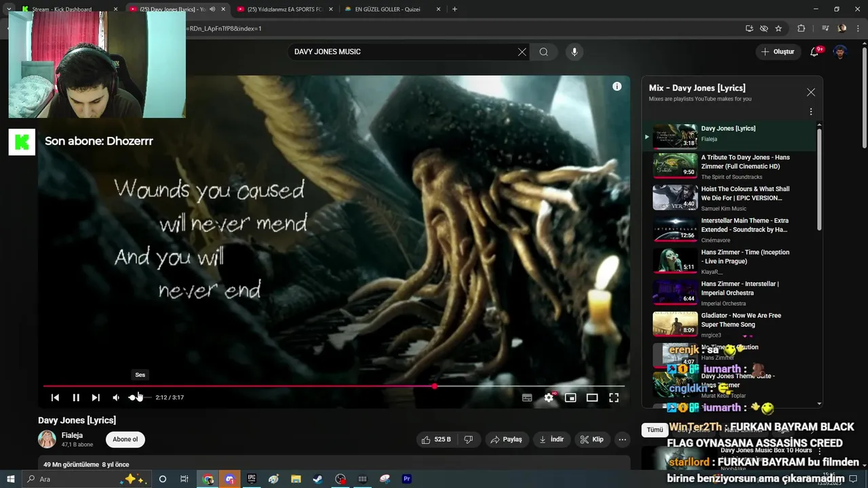Skip to next video in player
Image resolution: width=868 pixels, height=488 pixels.
point(96,398)
